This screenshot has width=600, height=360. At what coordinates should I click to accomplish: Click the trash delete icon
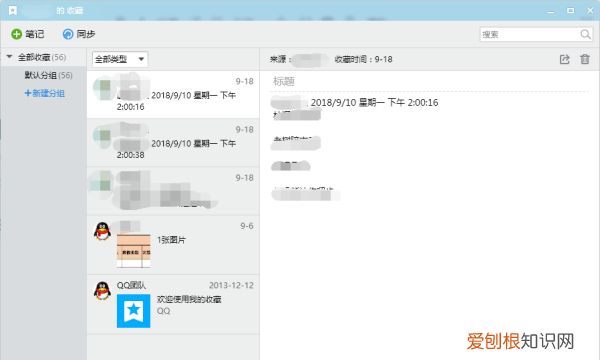coord(585,59)
